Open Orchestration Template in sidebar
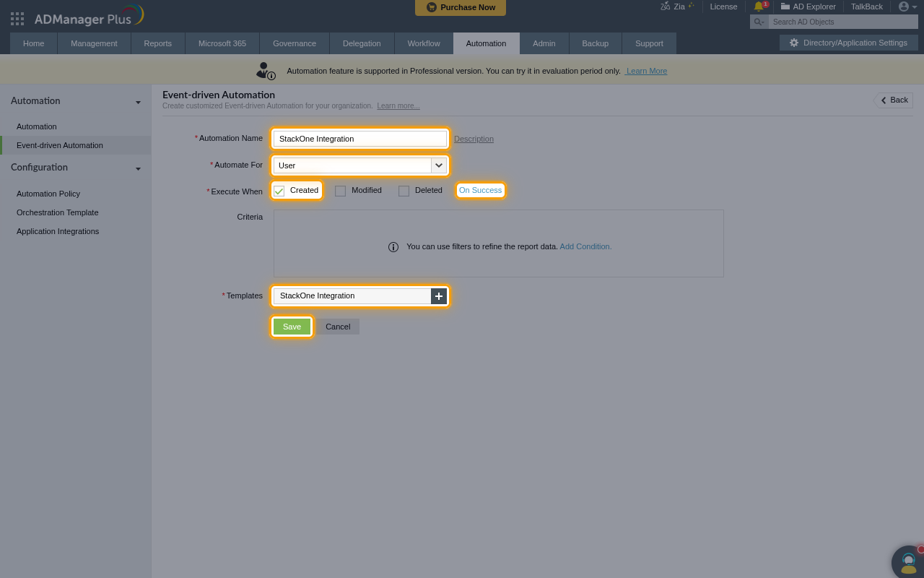This screenshot has height=578, width=924. pyautogui.click(x=58, y=212)
